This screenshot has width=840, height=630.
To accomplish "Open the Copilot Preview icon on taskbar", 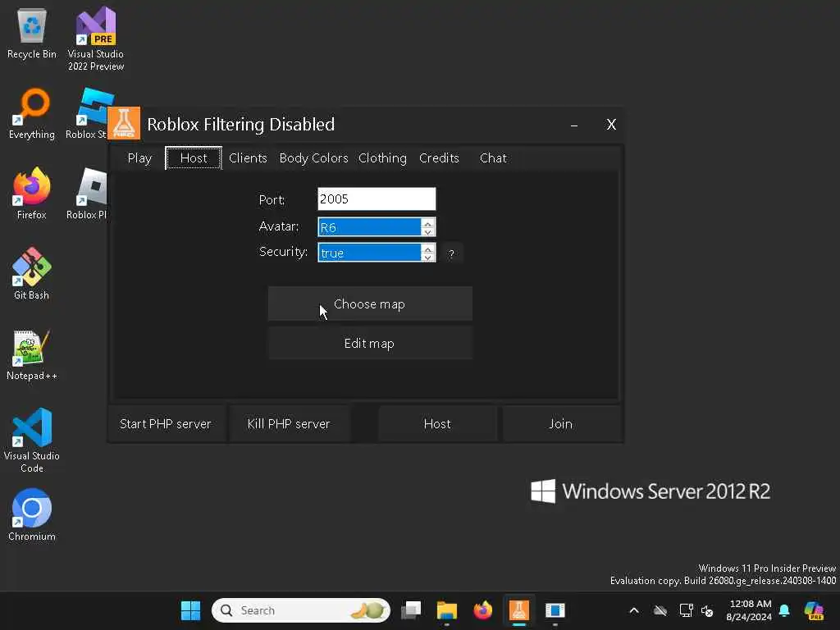I will tap(814, 610).
